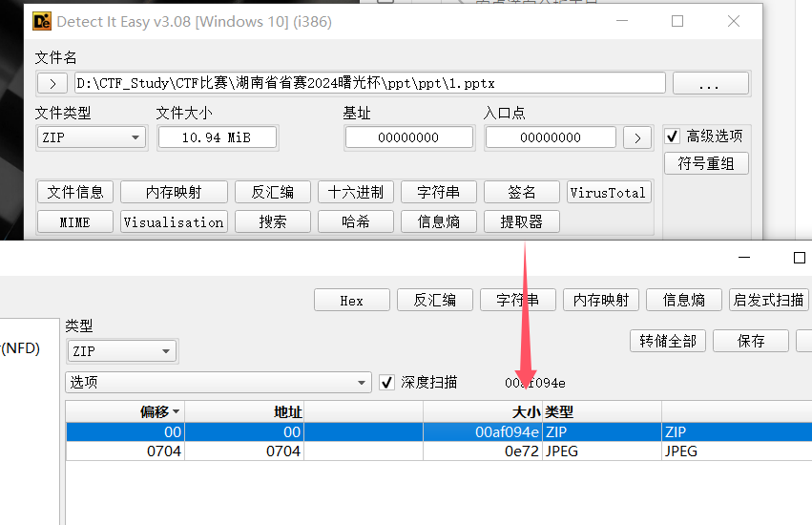
Task: Open 文件信息 file info
Action: pos(75,192)
